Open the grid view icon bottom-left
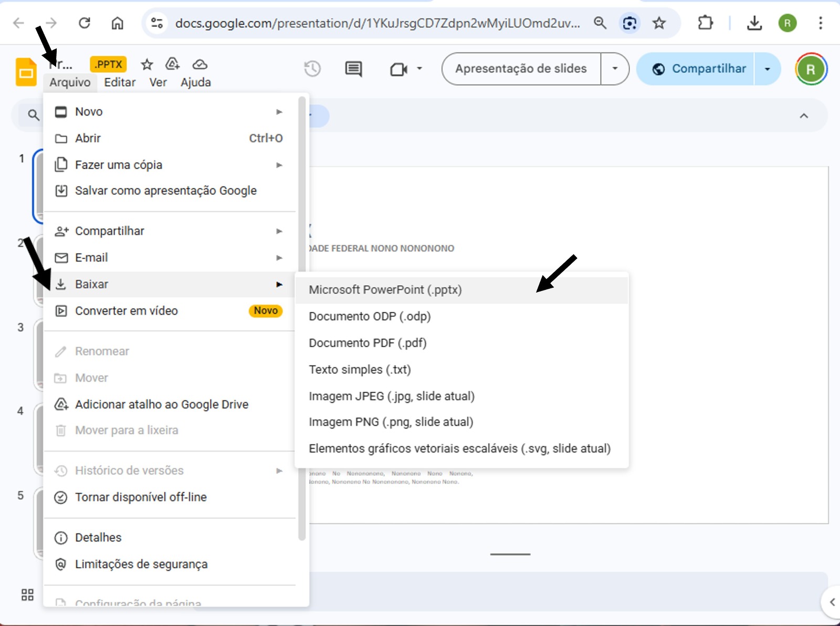The image size is (840, 626). pyautogui.click(x=27, y=594)
